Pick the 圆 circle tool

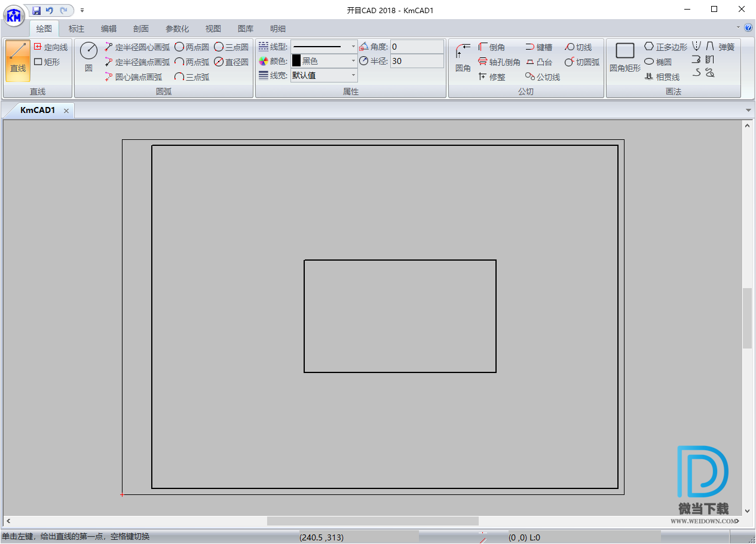(88, 57)
